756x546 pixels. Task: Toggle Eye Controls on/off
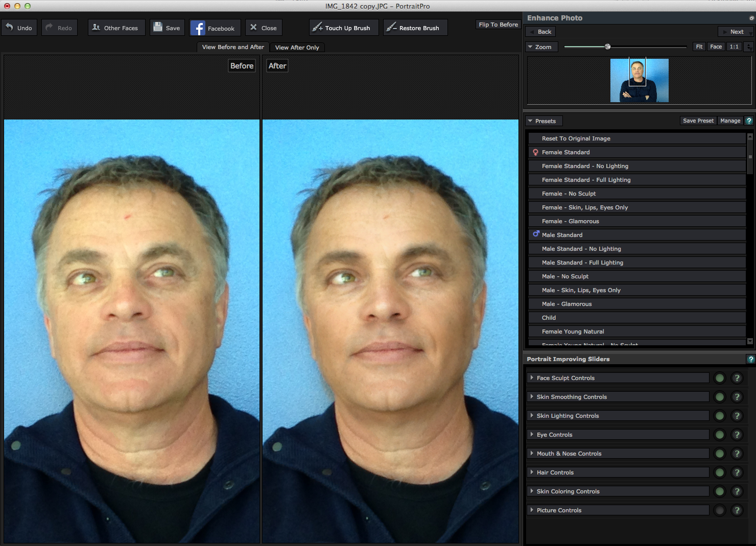pyautogui.click(x=720, y=435)
